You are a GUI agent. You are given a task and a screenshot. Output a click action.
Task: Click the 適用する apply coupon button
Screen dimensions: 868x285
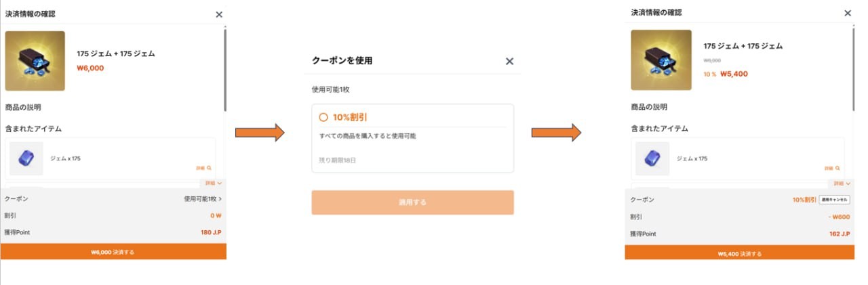tap(412, 202)
